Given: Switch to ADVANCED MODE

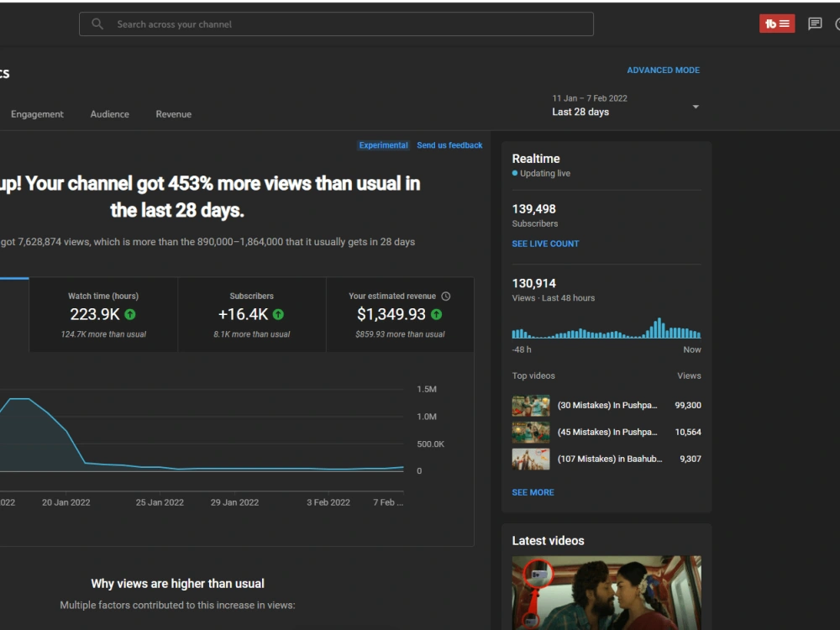Looking at the screenshot, I should (664, 71).
